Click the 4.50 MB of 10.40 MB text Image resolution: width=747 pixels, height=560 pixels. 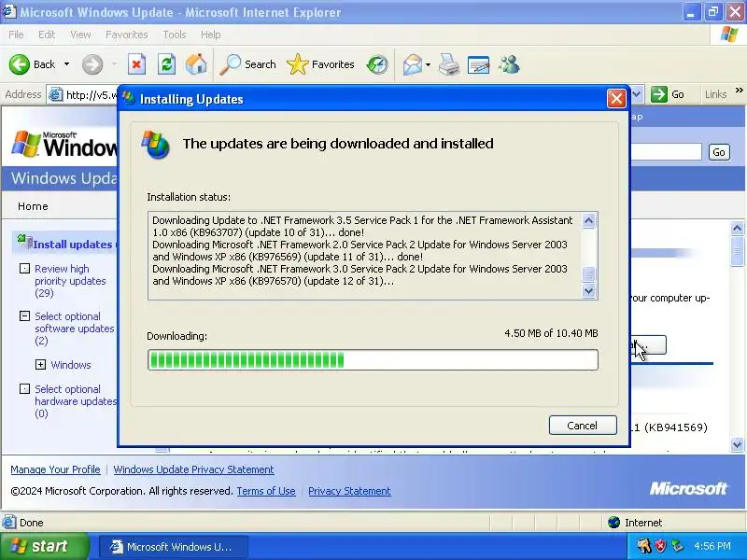click(x=551, y=333)
